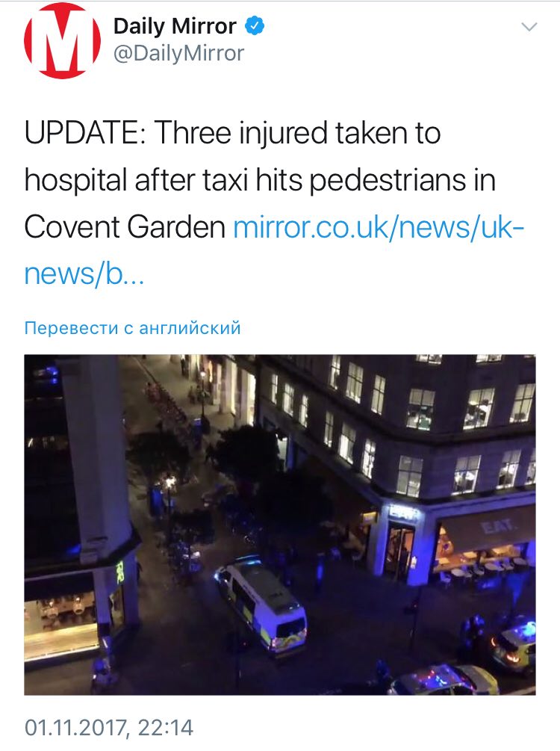Click the police van in the video
This screenshot has height=751, width=560.
(262, 605)
